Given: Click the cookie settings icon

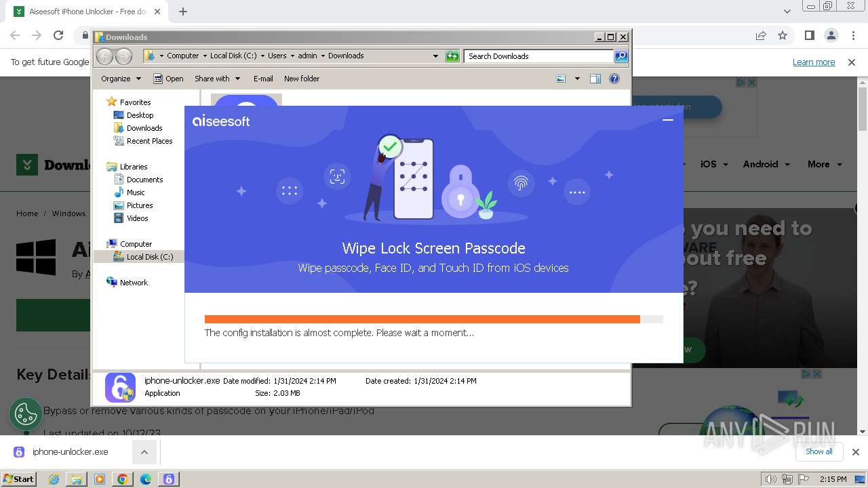Looking at the screenshot, I should click(26, 414).
